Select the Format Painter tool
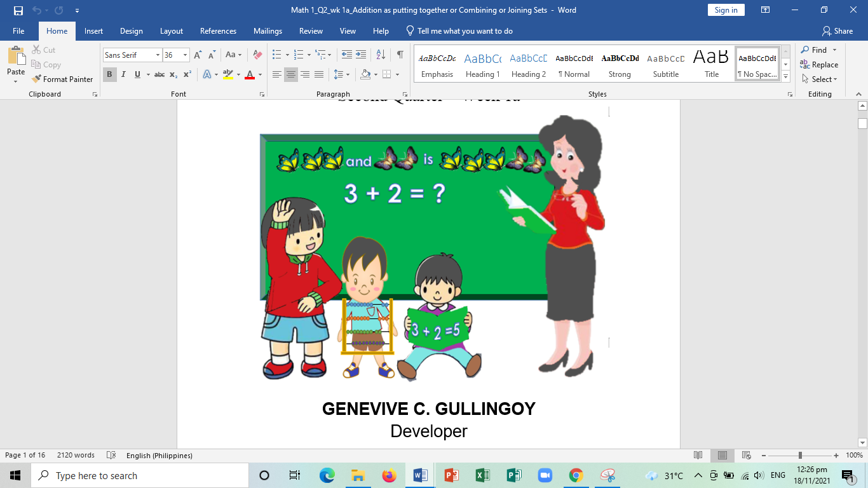868x488 pixels. [x=62, y=79]
